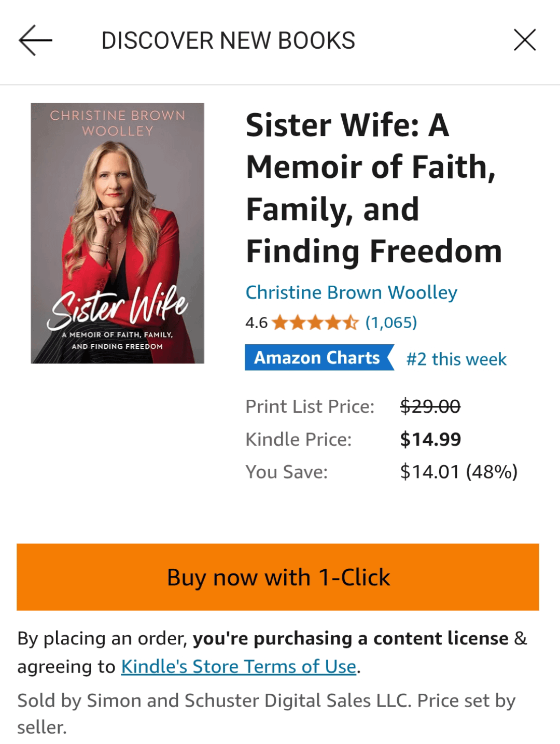Click the Print List Price label
Screen dimensions: 560x744
310,406
